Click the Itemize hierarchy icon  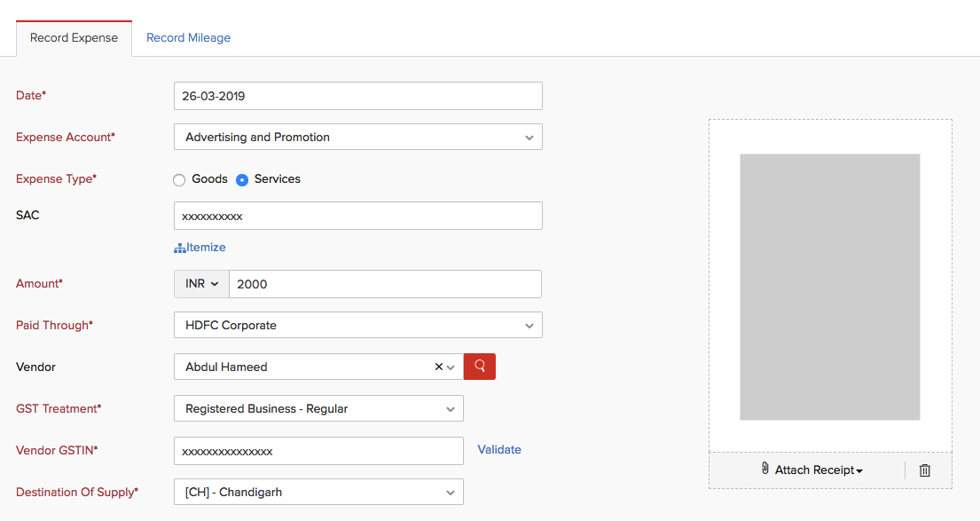click(x=179, y=248)
